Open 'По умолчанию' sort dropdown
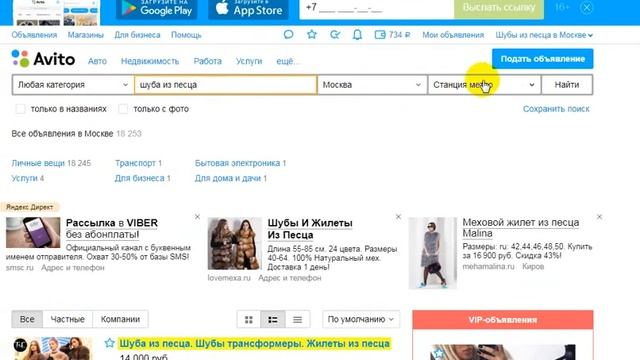Viewport: 640px width, 360px height. [361, 320]
